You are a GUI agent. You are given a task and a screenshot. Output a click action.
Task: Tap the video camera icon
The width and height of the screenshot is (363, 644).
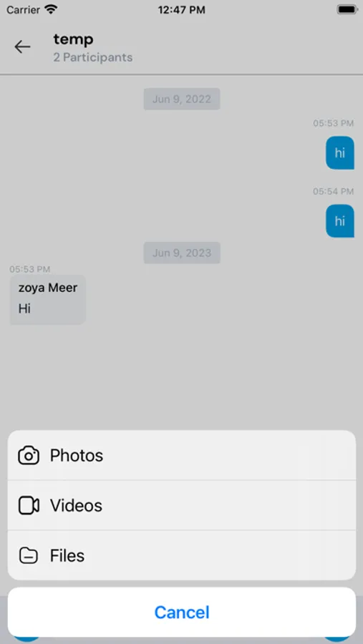(29, 506)
